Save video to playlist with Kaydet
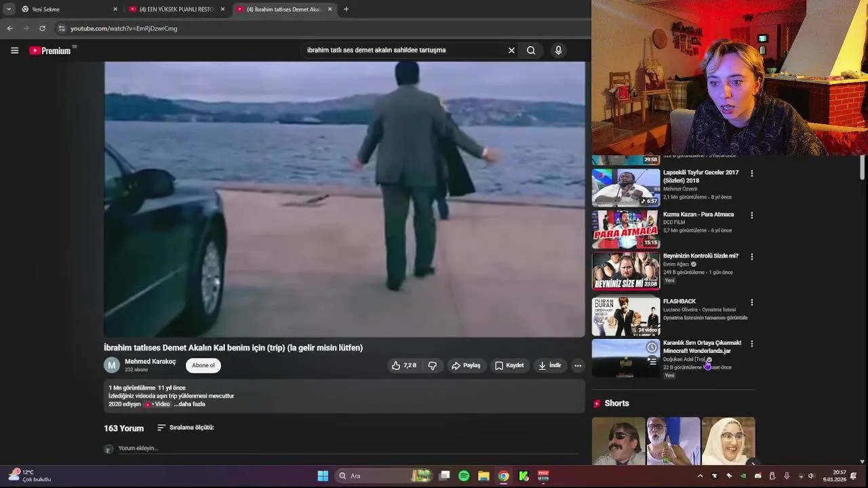Image resolution: width=868 pixels, height=488 pixels. point(509,365)
